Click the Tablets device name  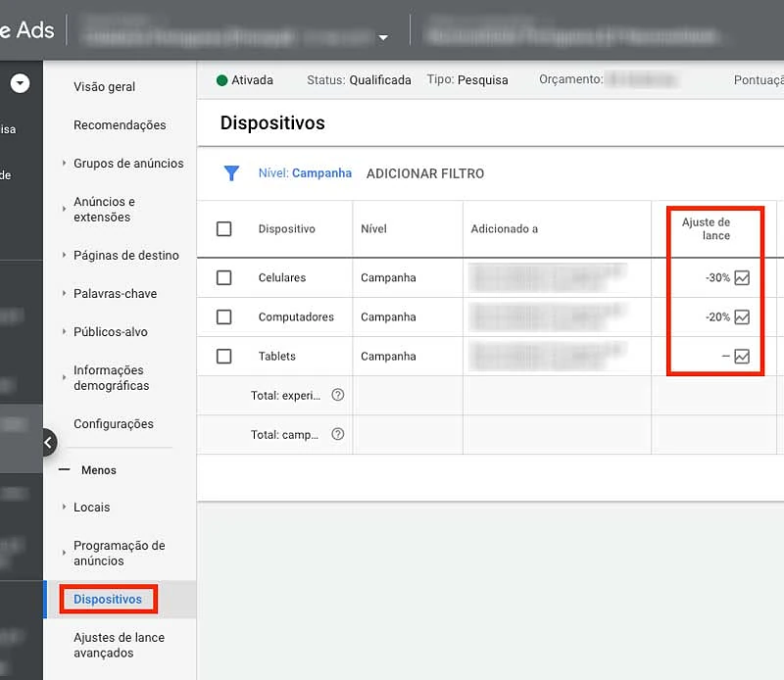coord(277,356)
